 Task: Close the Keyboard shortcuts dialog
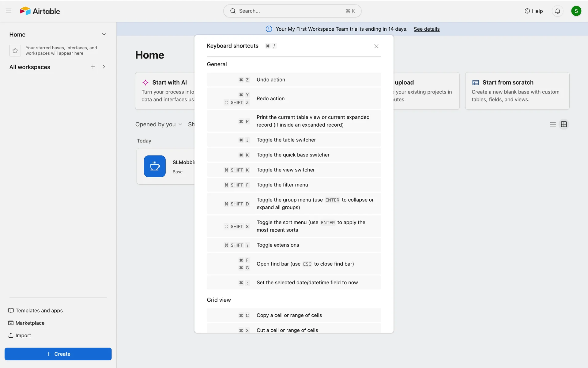(x=376, y=46)
